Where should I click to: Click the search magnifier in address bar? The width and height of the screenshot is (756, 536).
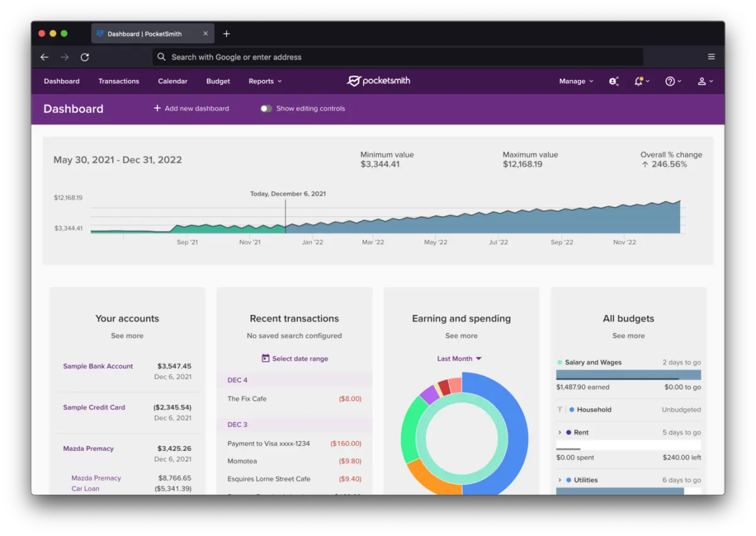click(x=162, y=57)
